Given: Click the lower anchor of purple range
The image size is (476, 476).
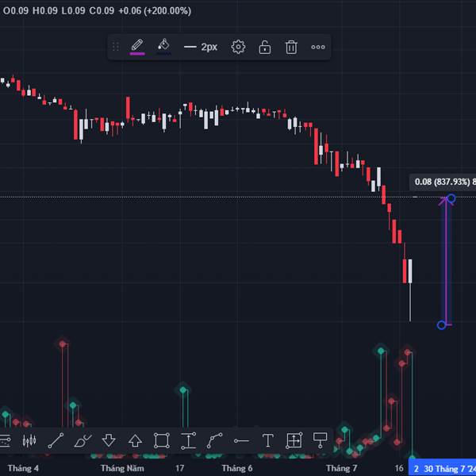Looking at the screenshot, I should [441, 325].
